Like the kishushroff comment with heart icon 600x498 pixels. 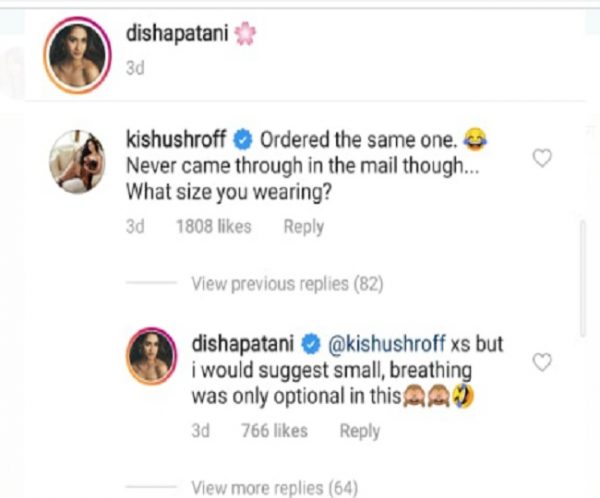click(x=542, y=158)
